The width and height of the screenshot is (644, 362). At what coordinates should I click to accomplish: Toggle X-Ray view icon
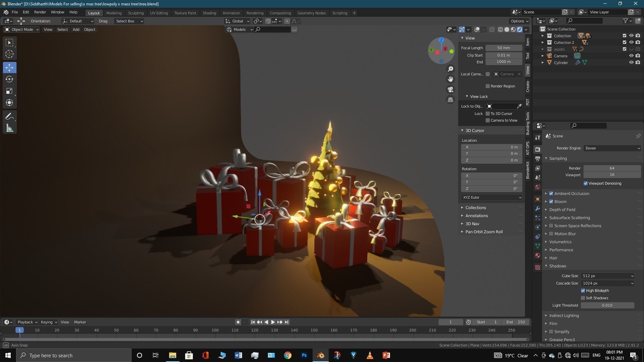coord(492,29)
